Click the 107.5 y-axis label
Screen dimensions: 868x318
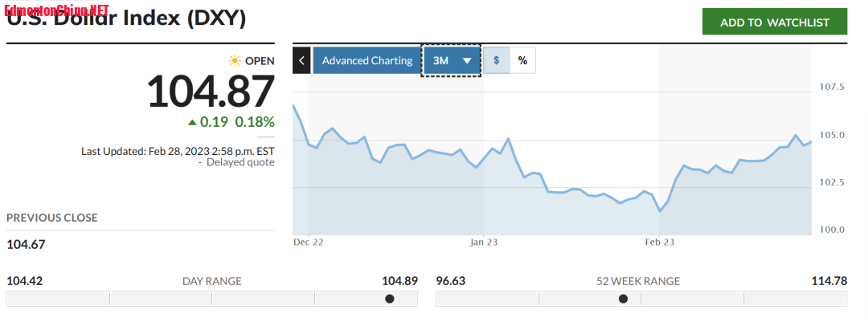(832, 87)
